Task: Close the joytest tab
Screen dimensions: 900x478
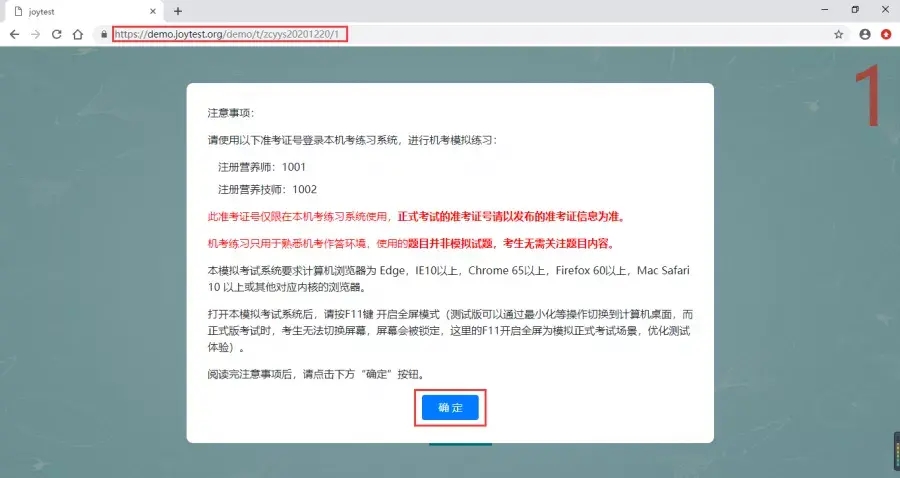Action: [151, 10]
